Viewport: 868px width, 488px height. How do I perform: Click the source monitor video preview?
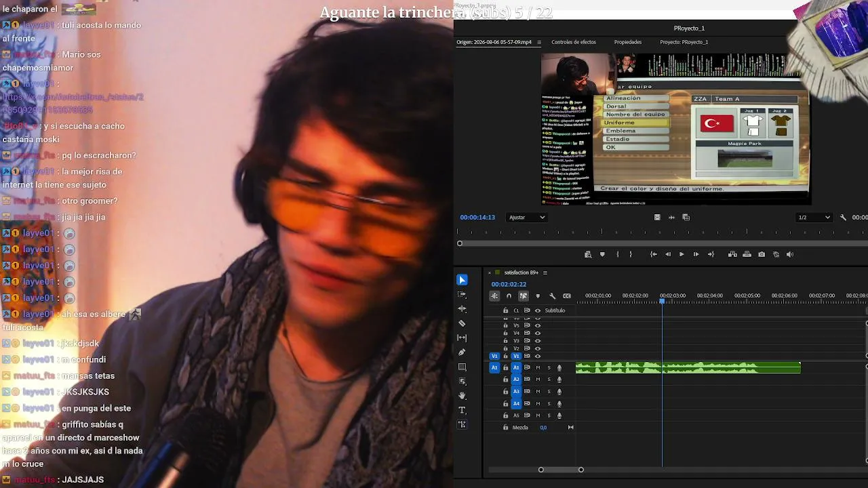click(x=675, y=129)
